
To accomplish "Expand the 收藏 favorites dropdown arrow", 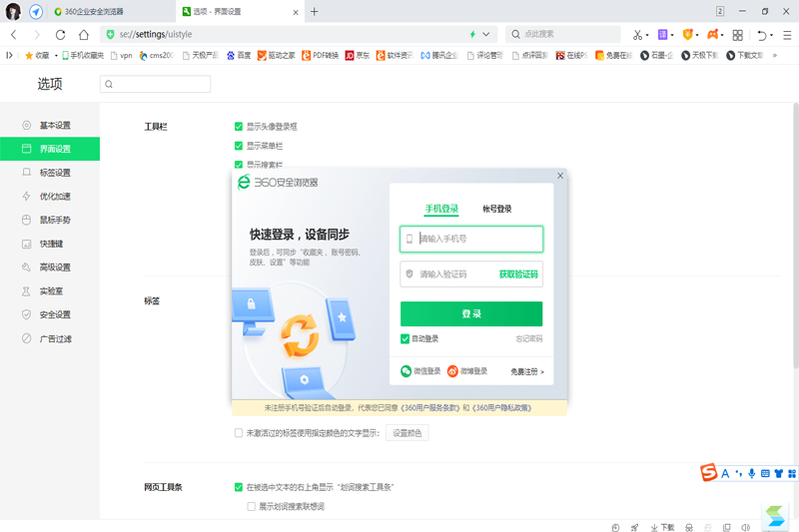I will pos(56,55).
